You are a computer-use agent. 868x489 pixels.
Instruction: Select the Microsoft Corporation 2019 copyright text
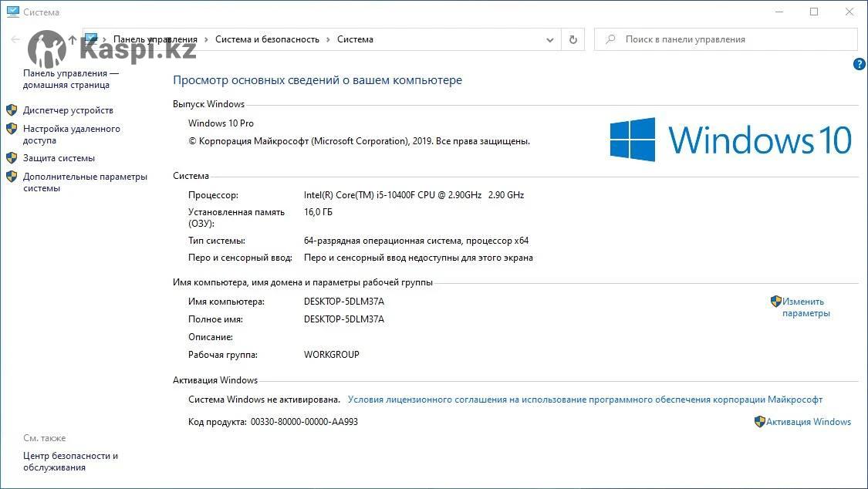click(x=359, y=141)
